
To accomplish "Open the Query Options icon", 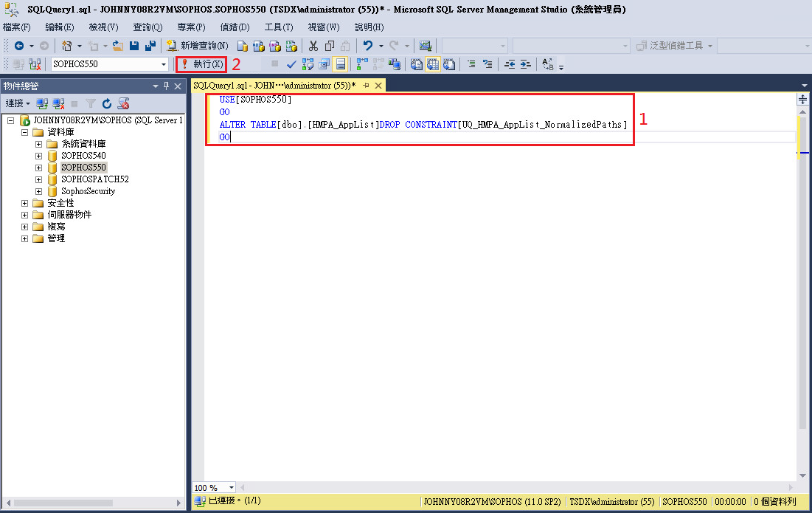I will coord(325,64).
